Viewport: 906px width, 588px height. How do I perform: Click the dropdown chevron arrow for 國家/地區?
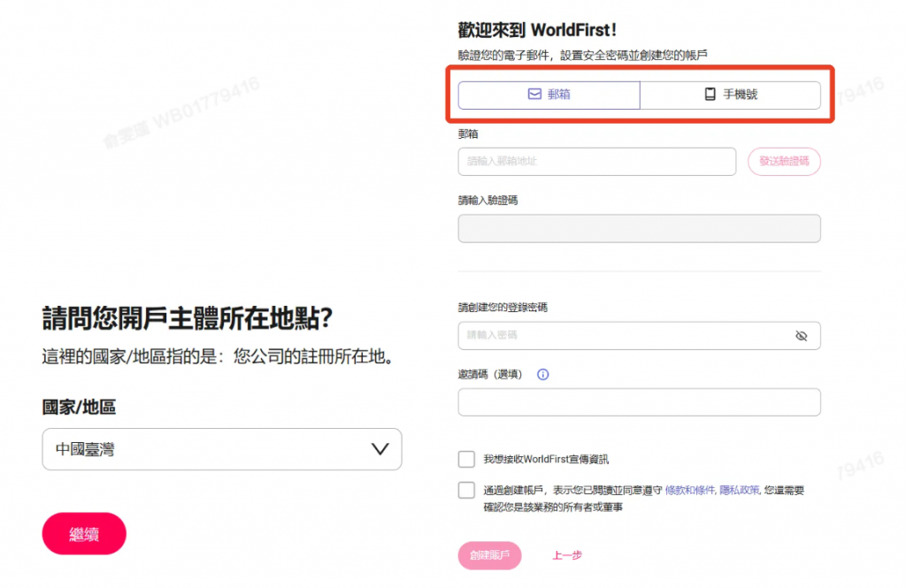point(380,449)
